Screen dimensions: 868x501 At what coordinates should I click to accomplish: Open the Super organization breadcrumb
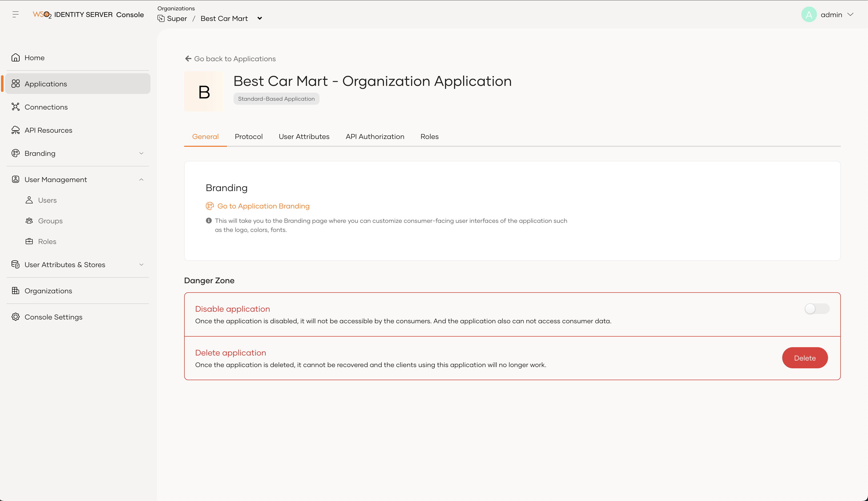coord(177,19)
